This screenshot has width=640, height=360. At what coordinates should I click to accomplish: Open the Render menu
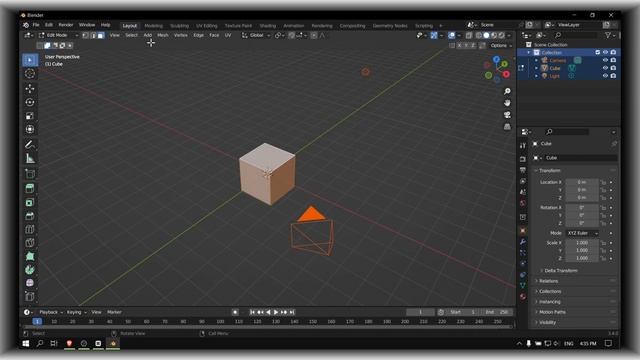point(65,25)
